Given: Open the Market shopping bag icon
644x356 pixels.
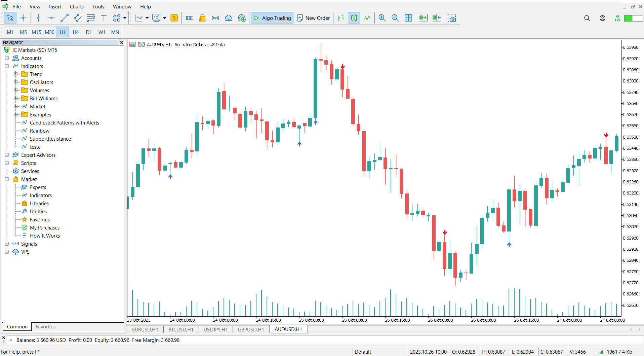Looking at the screenshot, I should tap(202, 18).
